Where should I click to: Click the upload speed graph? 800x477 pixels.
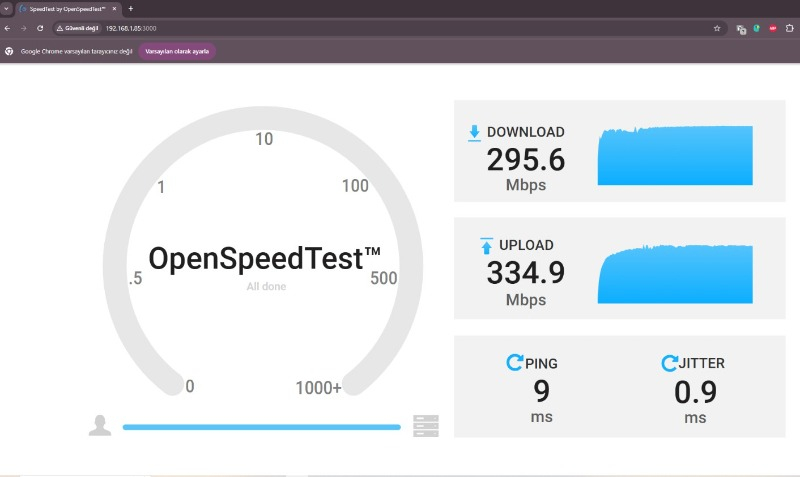click(x=675, y=274)
